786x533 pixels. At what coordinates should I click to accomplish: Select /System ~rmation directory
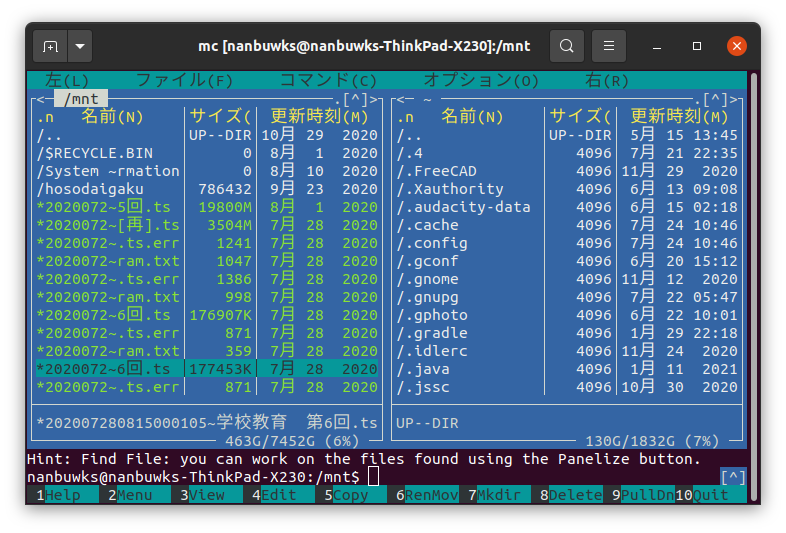click(207, 171)
